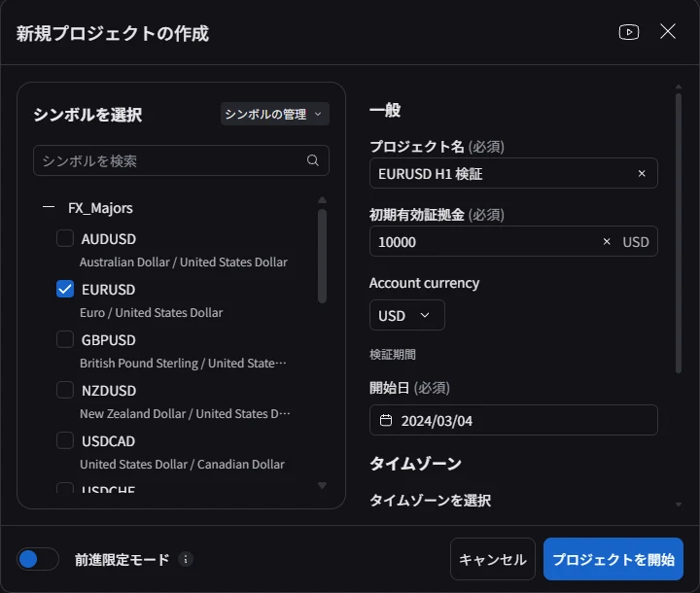Click the EURUSD symbol name

[109, 290]
